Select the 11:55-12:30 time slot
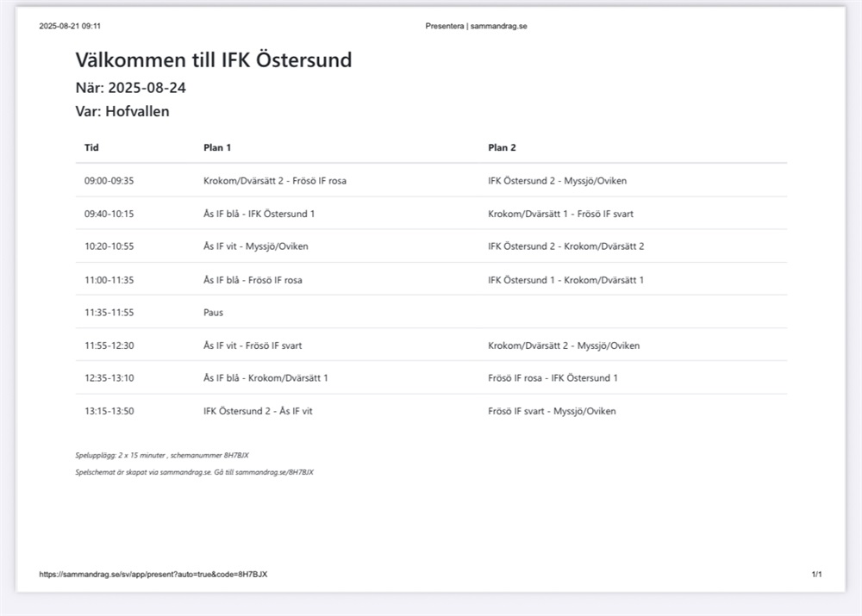Viewport: 862px width, 616px height. point(109,345)
